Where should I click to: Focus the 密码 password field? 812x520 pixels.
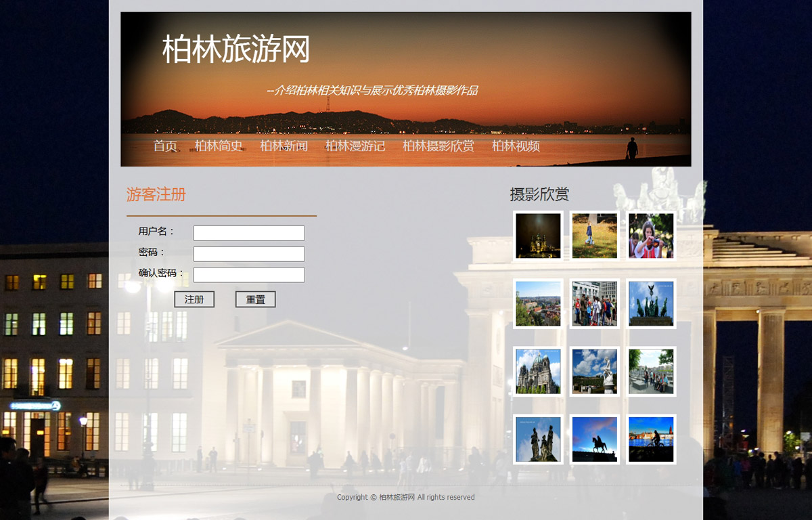coord(249,254)
